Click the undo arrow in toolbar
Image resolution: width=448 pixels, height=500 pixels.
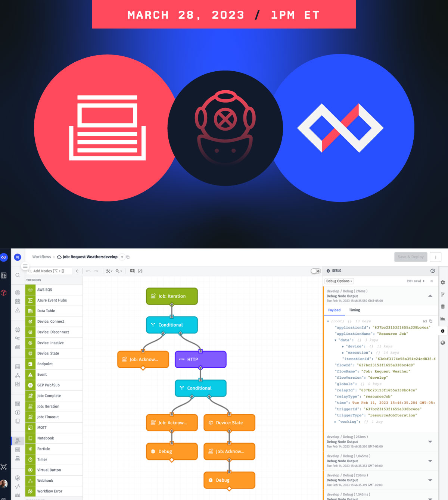[88, 271]
